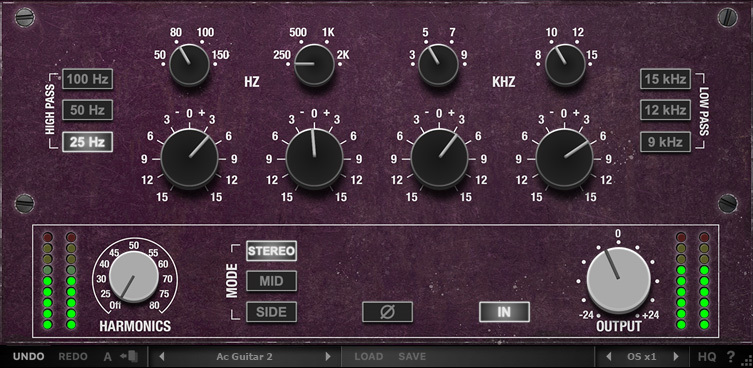753x368 pixels.
Task: Click the LOW PASS label
Action: pos(704,111)
